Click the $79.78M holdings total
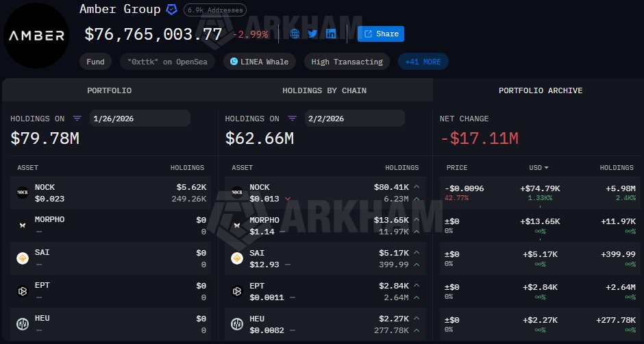Image resolution: width=644 pixels, height=344 pixels. click(45, 138)
